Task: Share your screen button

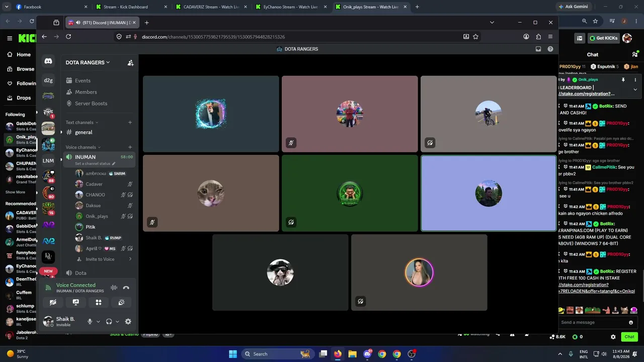Action: 75,302
